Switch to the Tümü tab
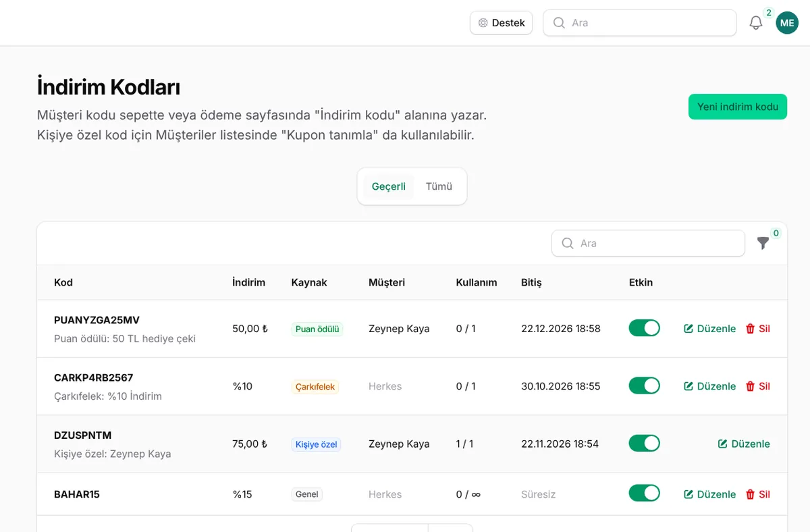The height and width of the screenshot is (532, 810). click(x=439, y=186)
